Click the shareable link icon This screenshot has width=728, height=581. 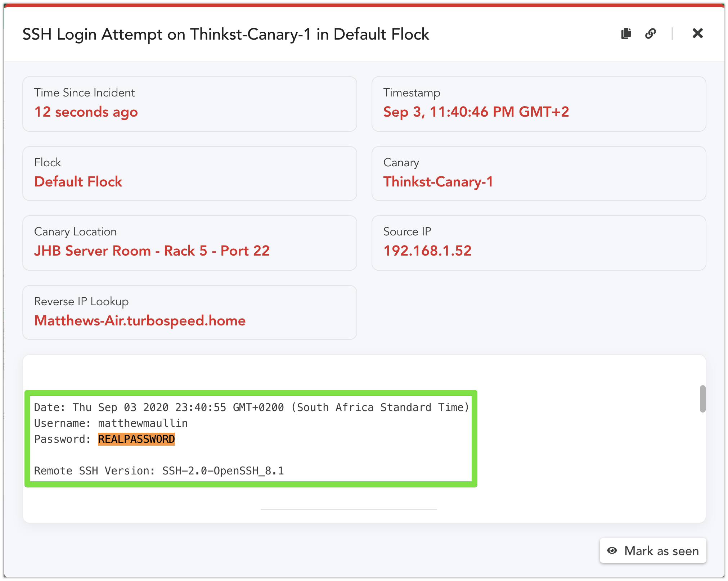click(x=651, y=33)
